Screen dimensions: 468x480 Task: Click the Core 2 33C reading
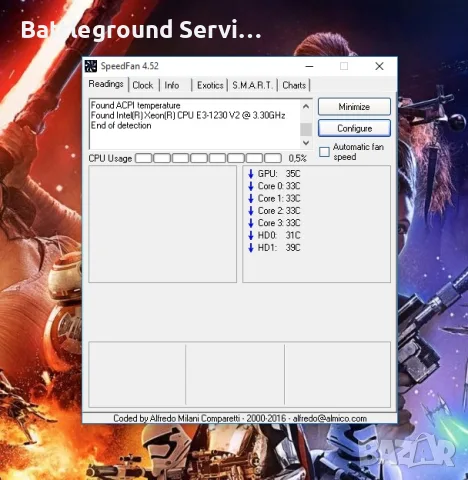click(279, 211)
